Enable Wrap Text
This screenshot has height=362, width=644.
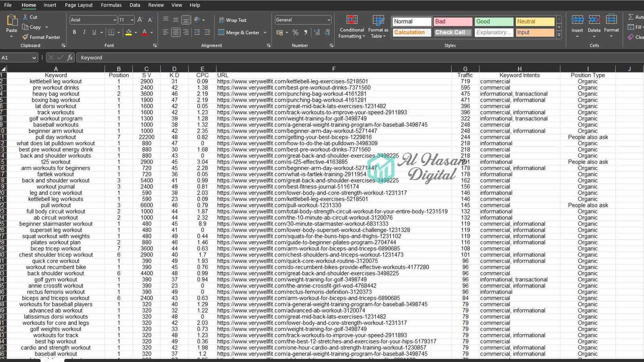pos(232,20)
